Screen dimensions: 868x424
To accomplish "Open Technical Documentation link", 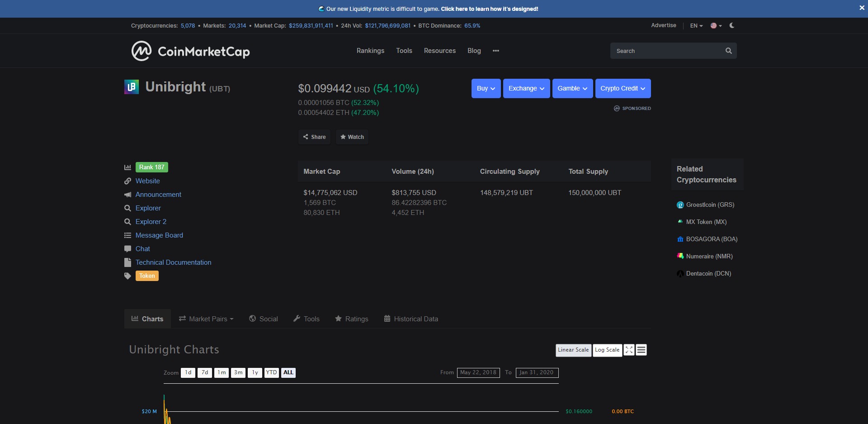I will coord(174,262).
